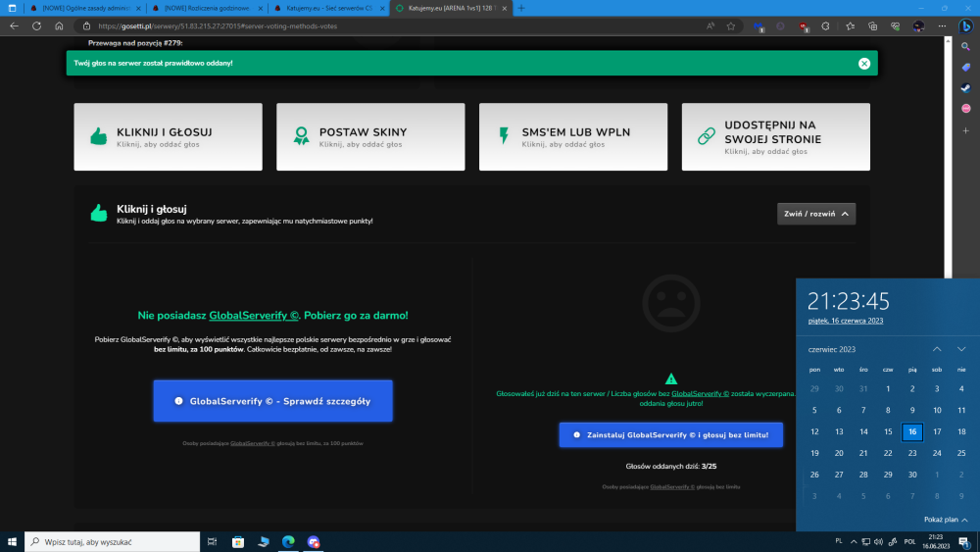The image size is (980, 552).
Task: Show hidden system tray icons
Action: 854,542
